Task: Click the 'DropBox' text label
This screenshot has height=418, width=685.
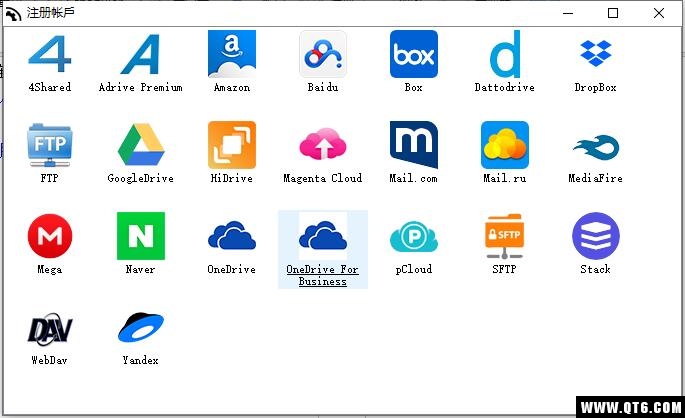Action: [x=595, y=87]
